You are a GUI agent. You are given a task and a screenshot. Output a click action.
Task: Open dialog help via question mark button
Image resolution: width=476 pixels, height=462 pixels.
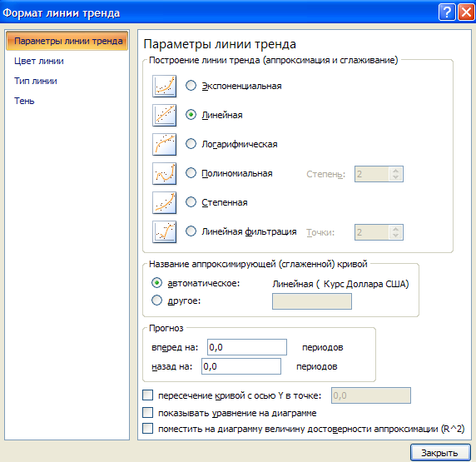pyautogui.click(x=447, y=12)
